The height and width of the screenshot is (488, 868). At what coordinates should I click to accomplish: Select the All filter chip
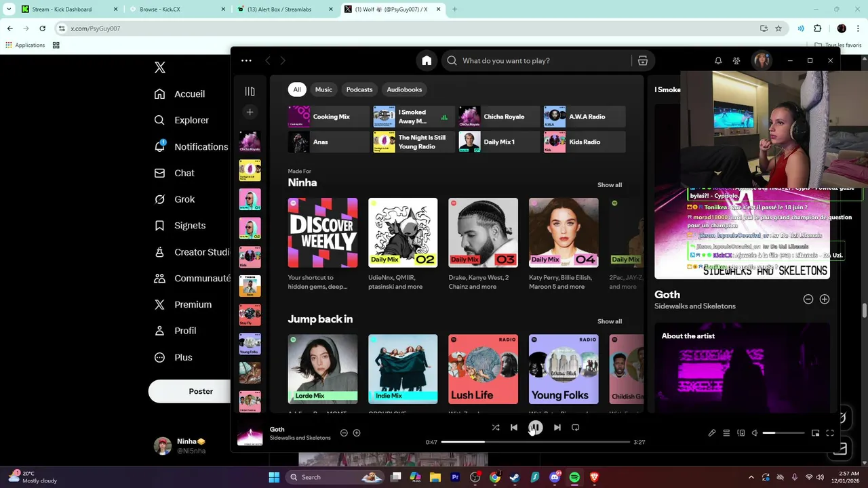click(297, 89)
